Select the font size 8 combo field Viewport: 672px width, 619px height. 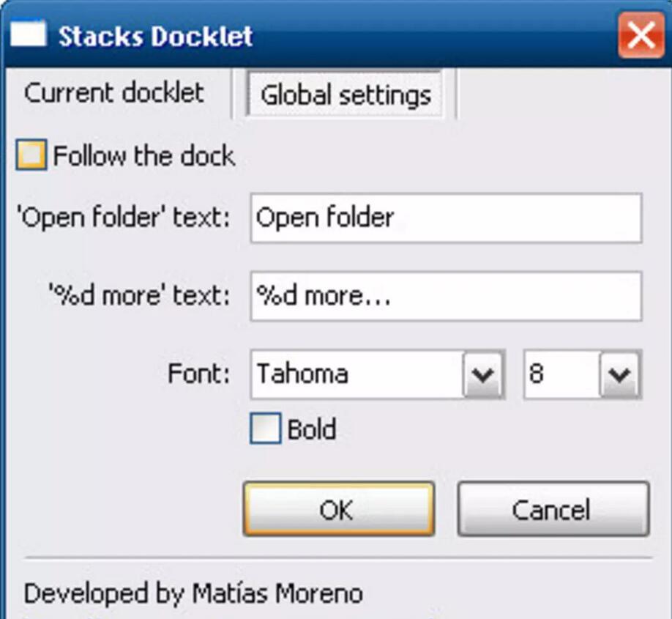561,375
